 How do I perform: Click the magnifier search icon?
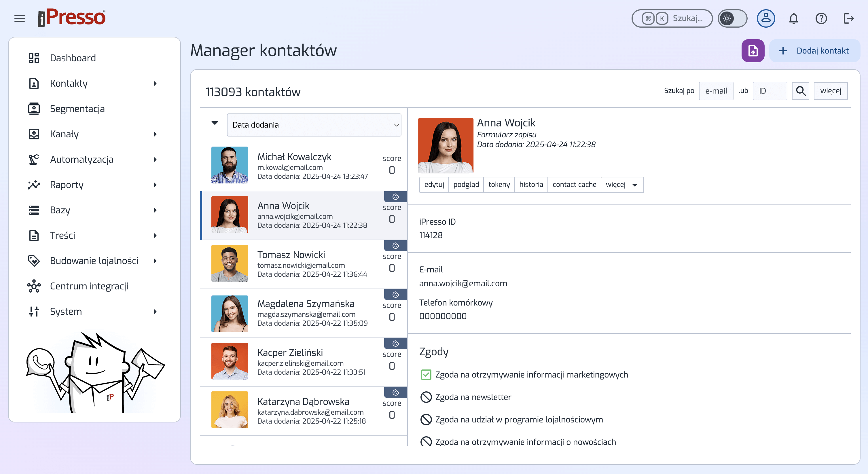[800, 91]
